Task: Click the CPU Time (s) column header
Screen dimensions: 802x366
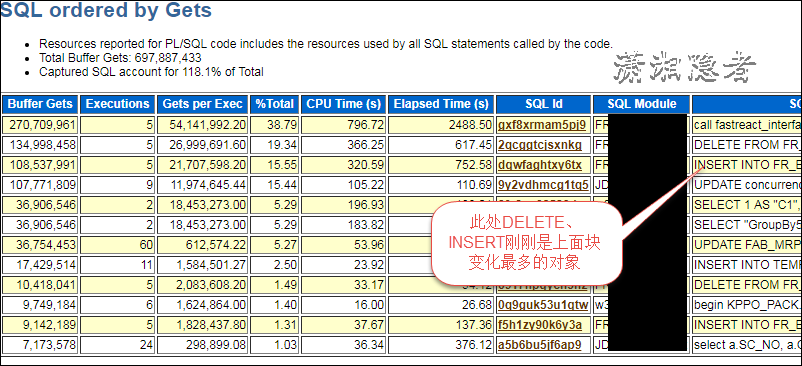Action: [x=344, y=104]
